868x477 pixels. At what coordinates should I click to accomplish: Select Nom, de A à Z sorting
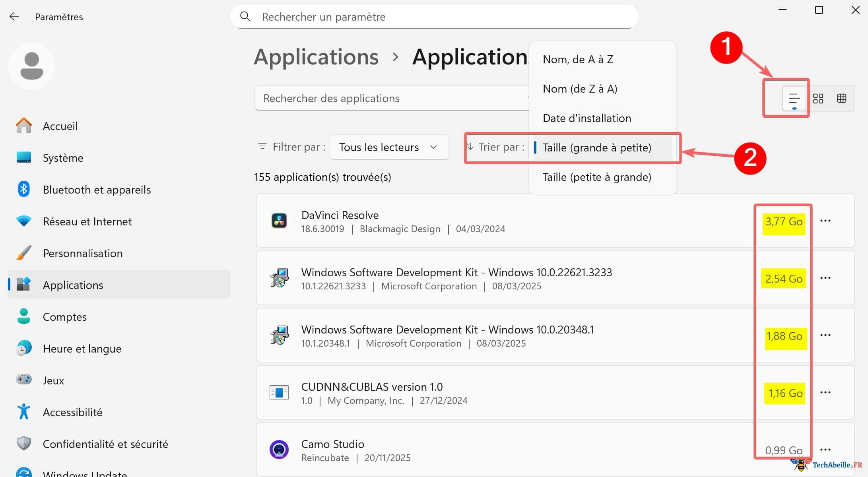pos(578,59)
